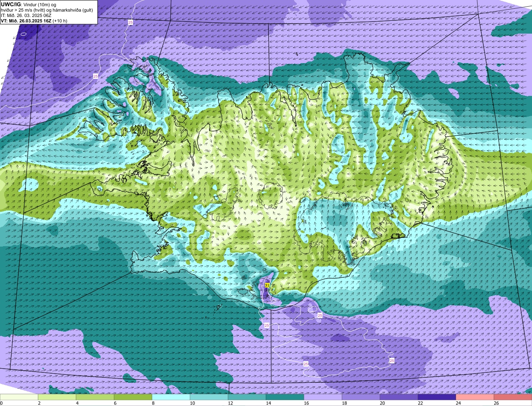Viewport: 532px width, 406px height.
Task: Pick the 4–6 m/s green legend swatch
Action: point(95,397)
